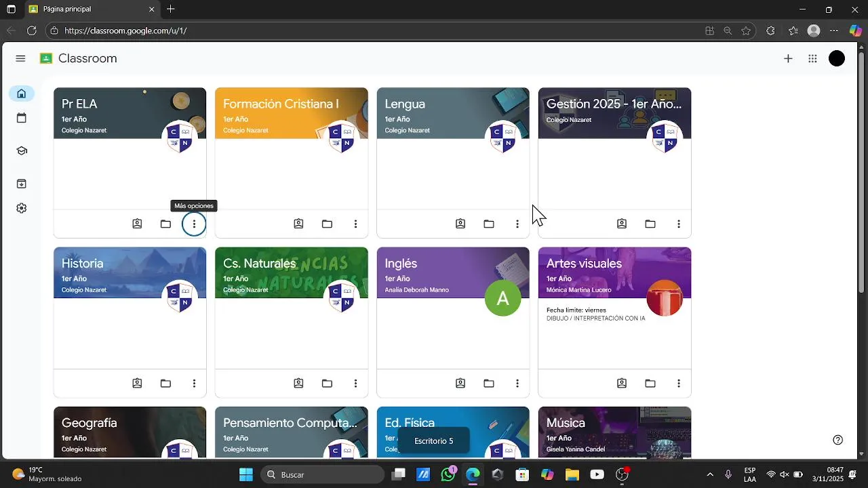Show more options for Lengua card
The width and height of the screenshot is (868, 488).
pos(517,224)
